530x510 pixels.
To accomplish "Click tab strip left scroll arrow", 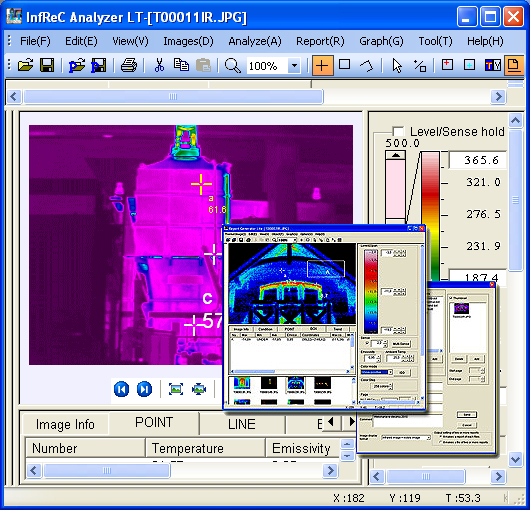I will [331, 422].
